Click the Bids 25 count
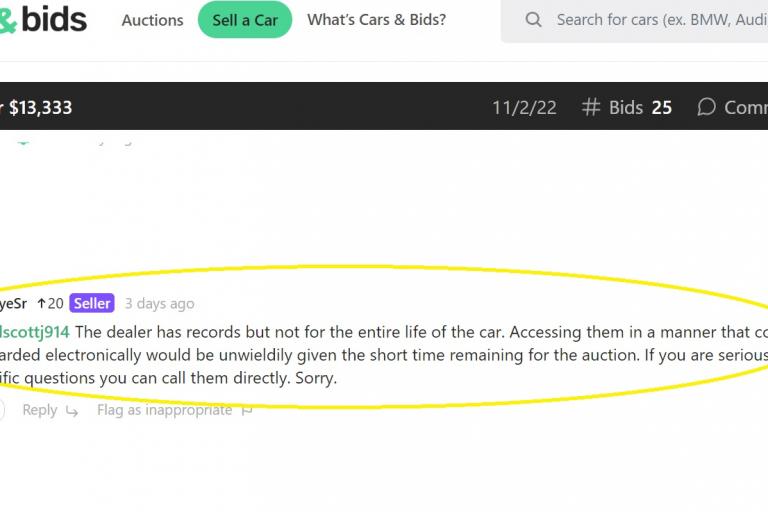 tap(640, 107)
